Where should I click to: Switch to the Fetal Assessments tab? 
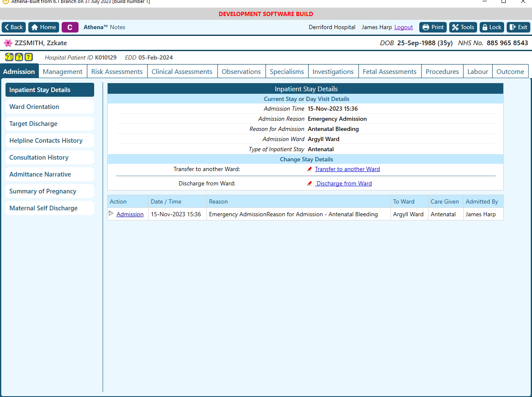coord(390,71)
